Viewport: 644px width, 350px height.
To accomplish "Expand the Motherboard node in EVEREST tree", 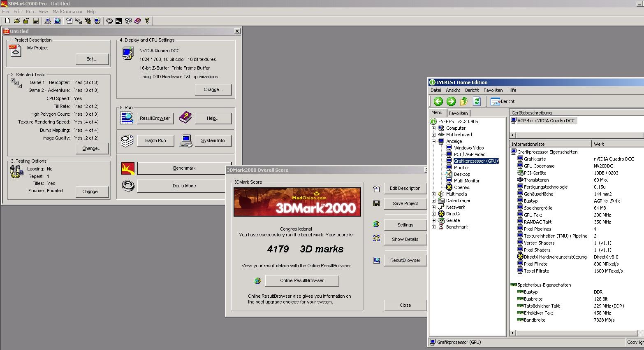I will [433, 135].
